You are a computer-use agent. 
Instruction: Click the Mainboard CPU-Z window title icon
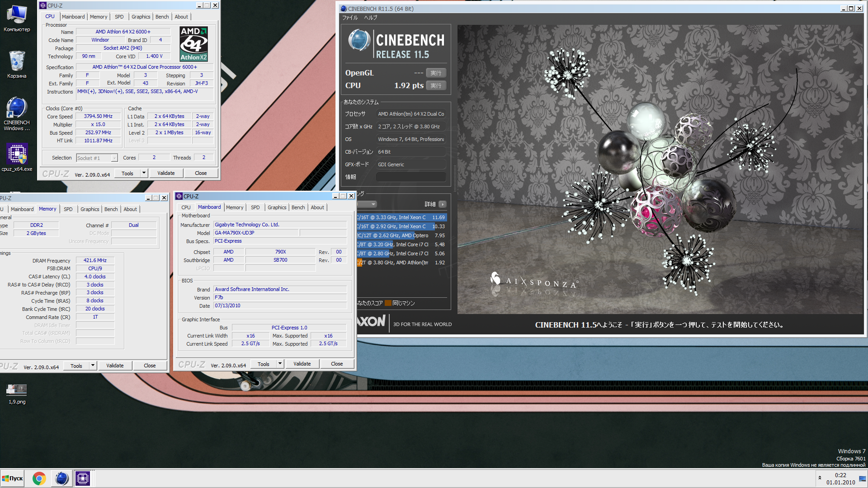pyautogui.click(x=179, y=196)
